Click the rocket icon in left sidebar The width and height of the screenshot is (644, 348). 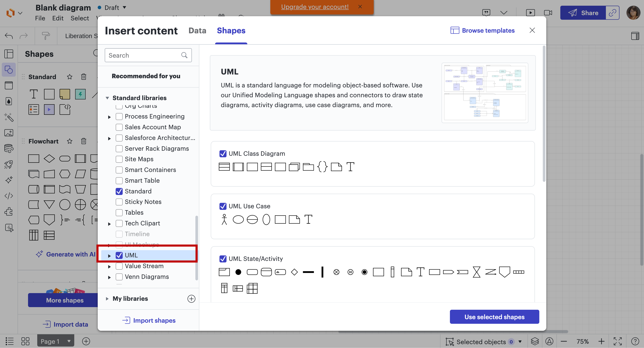pyautogui.click(x=9, y=164)
